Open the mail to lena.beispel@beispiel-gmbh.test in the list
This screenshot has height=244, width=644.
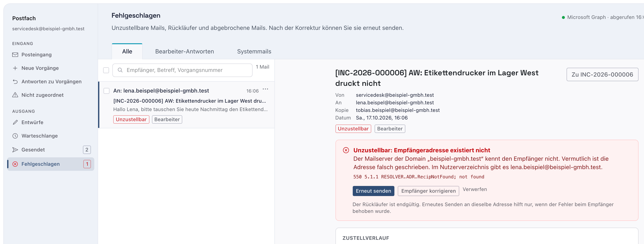tap(186, 105)
